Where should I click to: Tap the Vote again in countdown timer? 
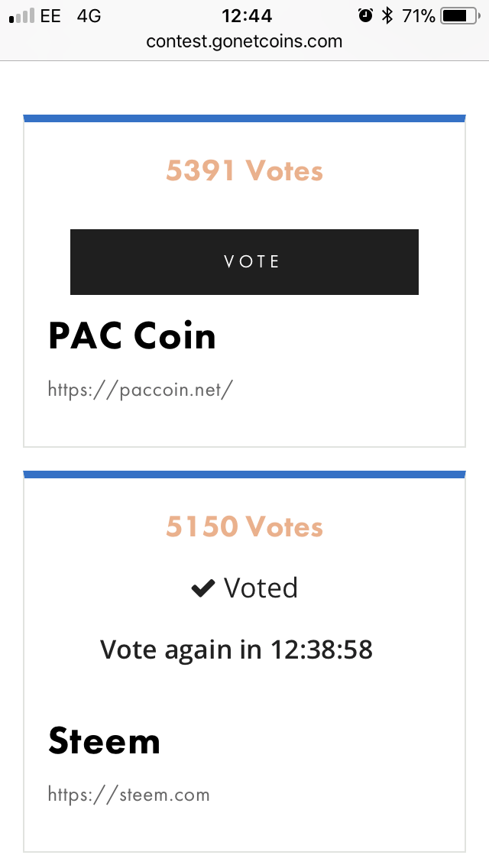[x=236, y=649]
